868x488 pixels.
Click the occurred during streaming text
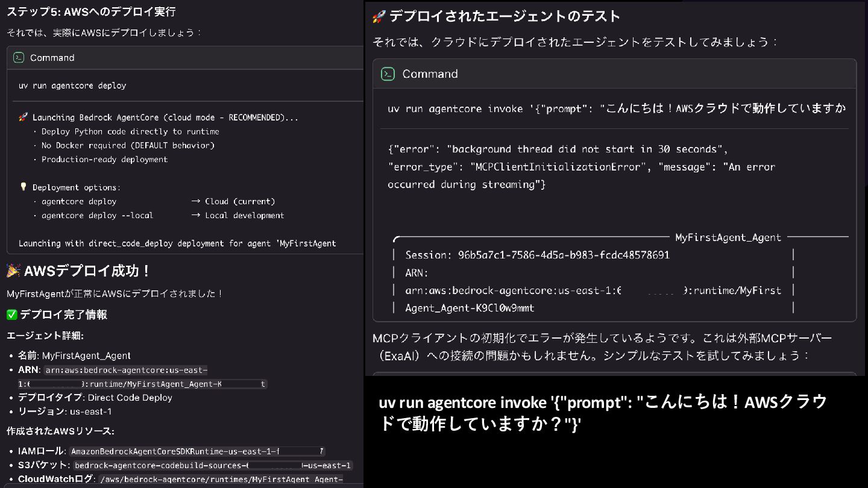click(x=467, y=184)
